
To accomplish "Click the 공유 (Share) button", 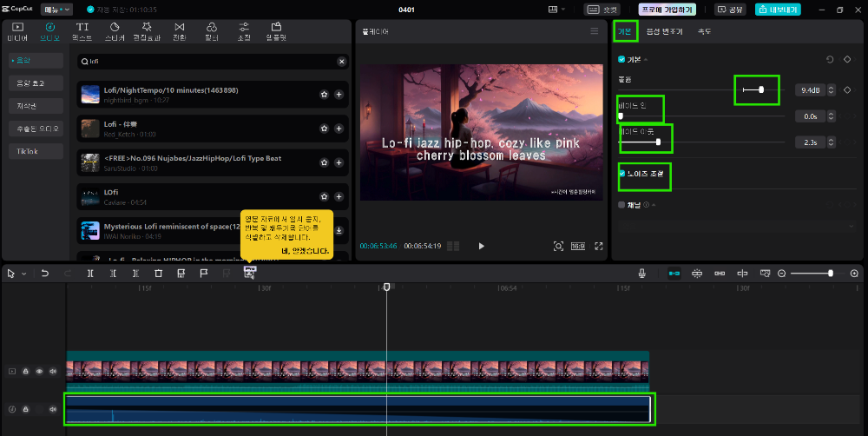I will coord(730,10).
